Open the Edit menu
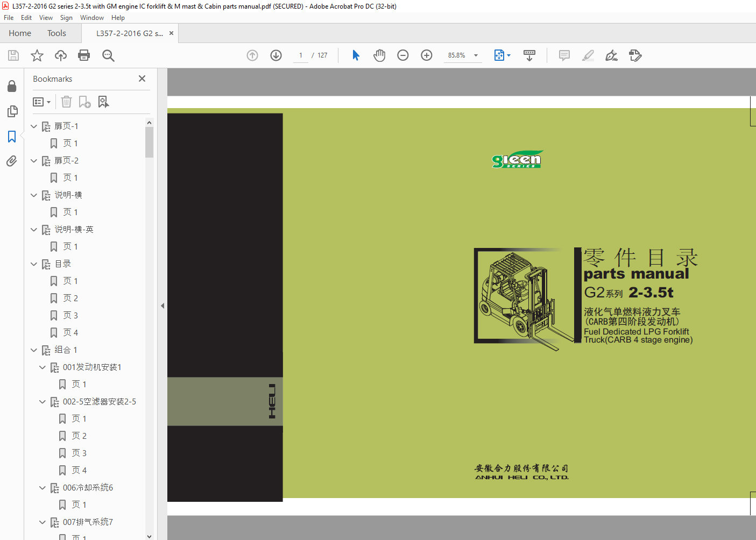This screenshot has width=756, height=540. tap(26, 18)
